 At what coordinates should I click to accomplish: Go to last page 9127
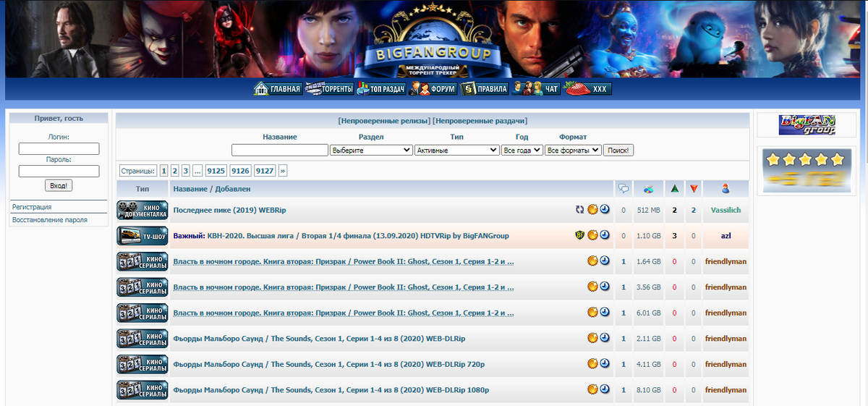click(x=265, y=171)
